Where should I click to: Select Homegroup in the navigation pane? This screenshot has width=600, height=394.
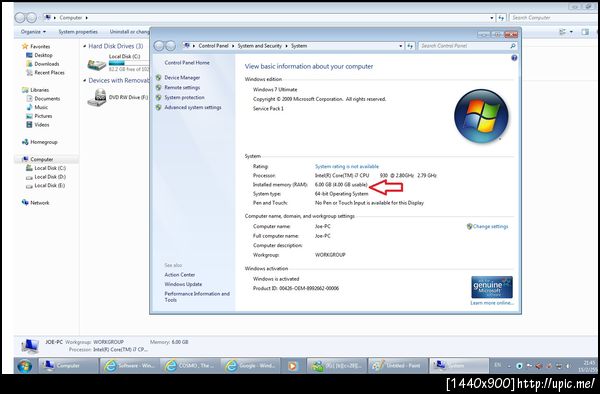tap(40, 142)
